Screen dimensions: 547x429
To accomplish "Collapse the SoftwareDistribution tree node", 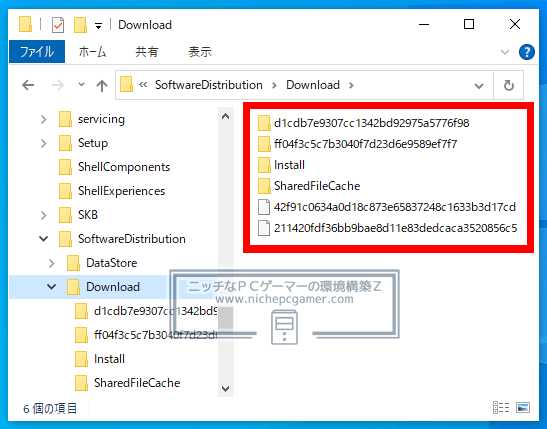I will (x=44, y=239).
